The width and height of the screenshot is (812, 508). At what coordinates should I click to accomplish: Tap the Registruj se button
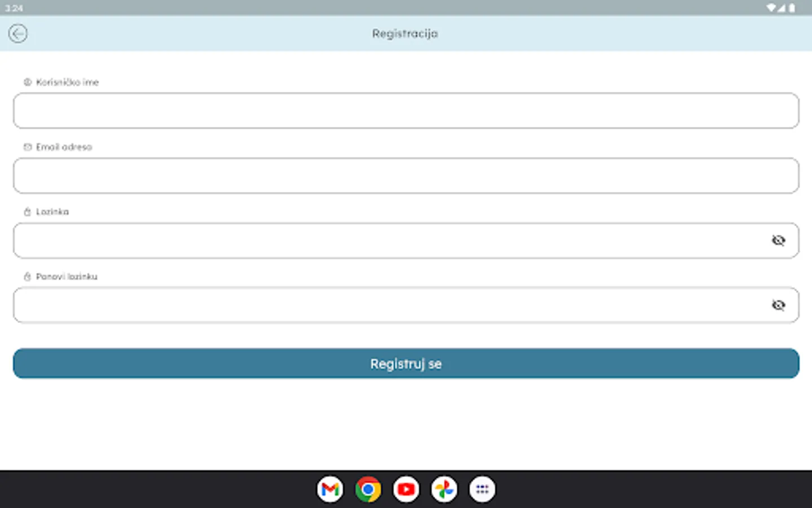tap(406, 364)
